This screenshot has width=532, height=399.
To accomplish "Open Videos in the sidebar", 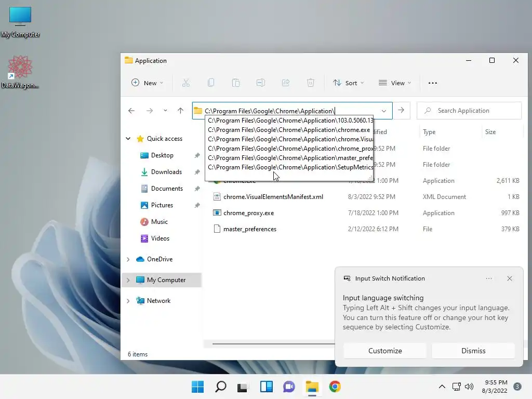I will point(160,238).
